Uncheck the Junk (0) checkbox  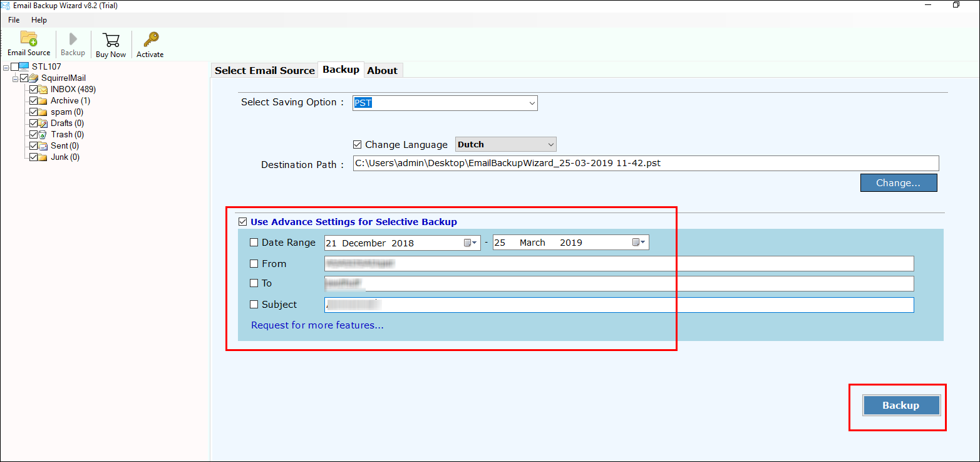coord(34,157)
